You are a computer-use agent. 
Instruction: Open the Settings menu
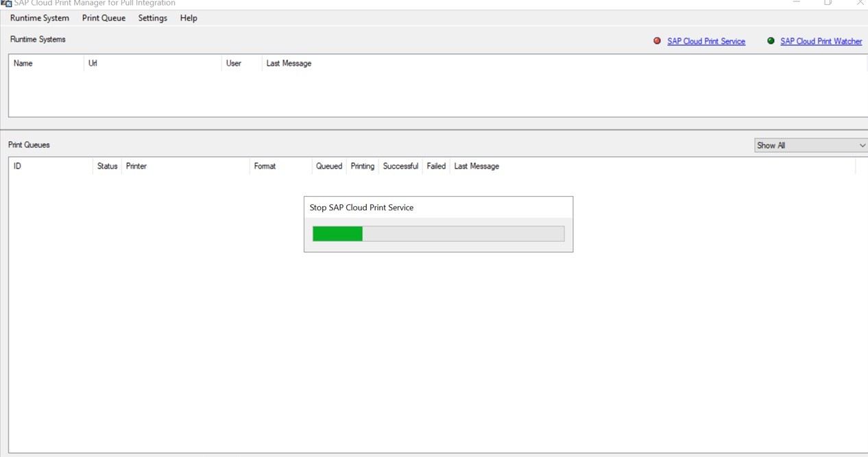(x=152, y=18)
